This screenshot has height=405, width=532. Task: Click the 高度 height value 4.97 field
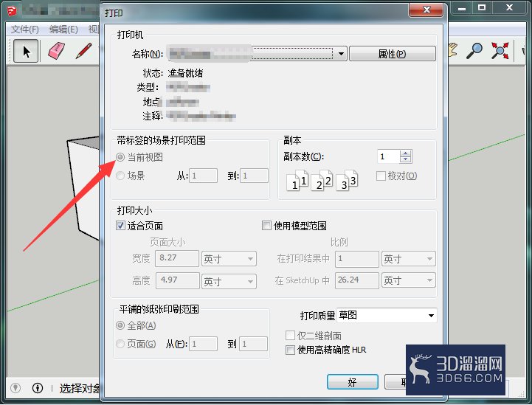point(177,280)
